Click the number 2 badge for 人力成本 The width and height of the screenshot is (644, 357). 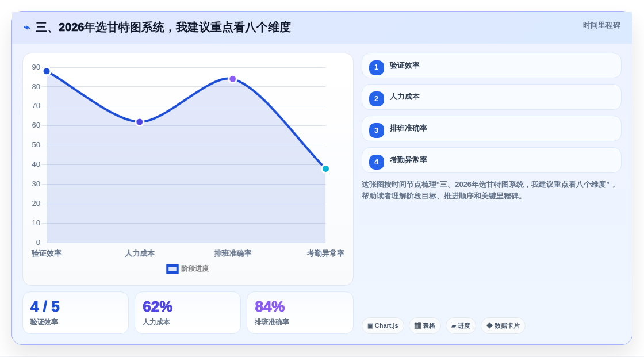tap(376, 99)
